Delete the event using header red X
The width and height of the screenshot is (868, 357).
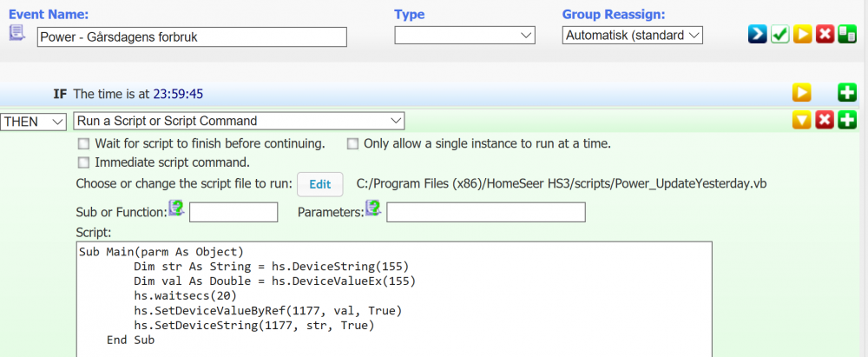(x=825, y=35)
